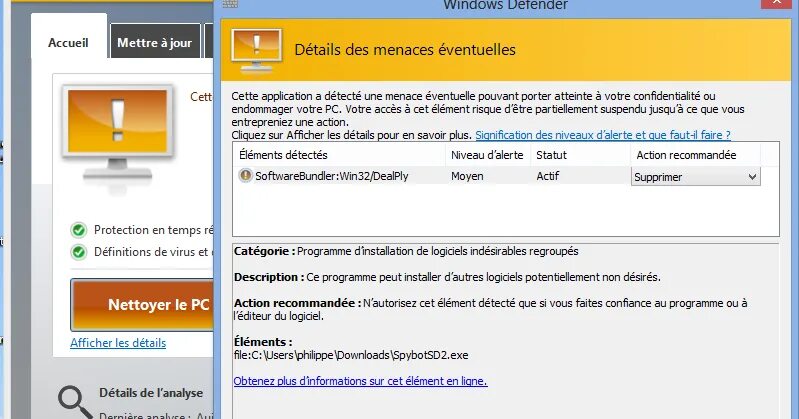This screenshot has height=419, width=799.
Task: Click the Moyen alert level cell
Action: pos(467,176)
